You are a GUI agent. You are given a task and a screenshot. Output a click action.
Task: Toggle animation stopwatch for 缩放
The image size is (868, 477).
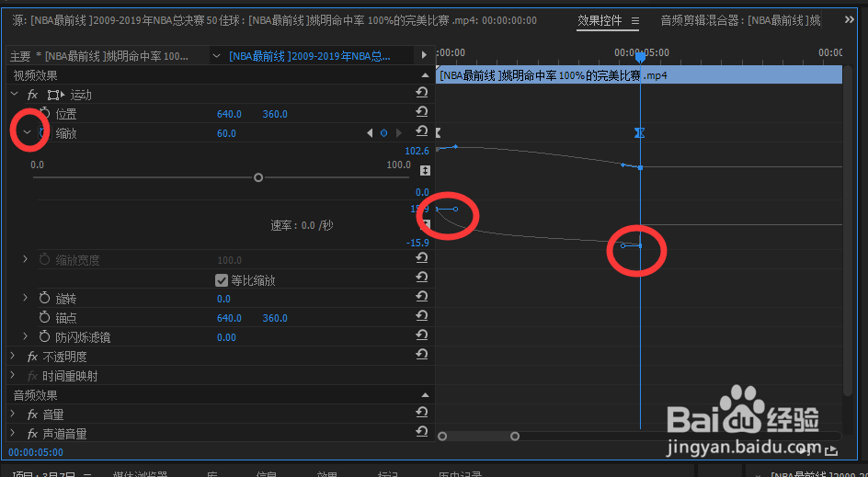pos(45,133)
